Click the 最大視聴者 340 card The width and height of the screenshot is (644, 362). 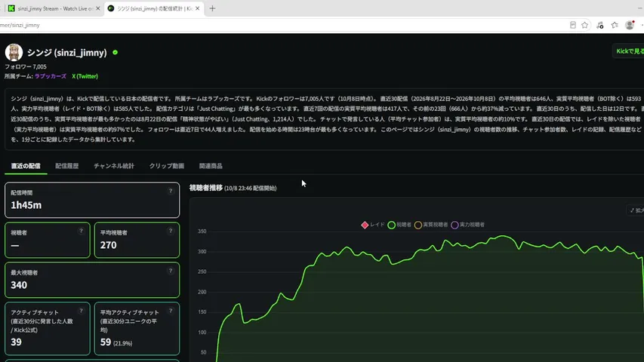coord(92,280)
